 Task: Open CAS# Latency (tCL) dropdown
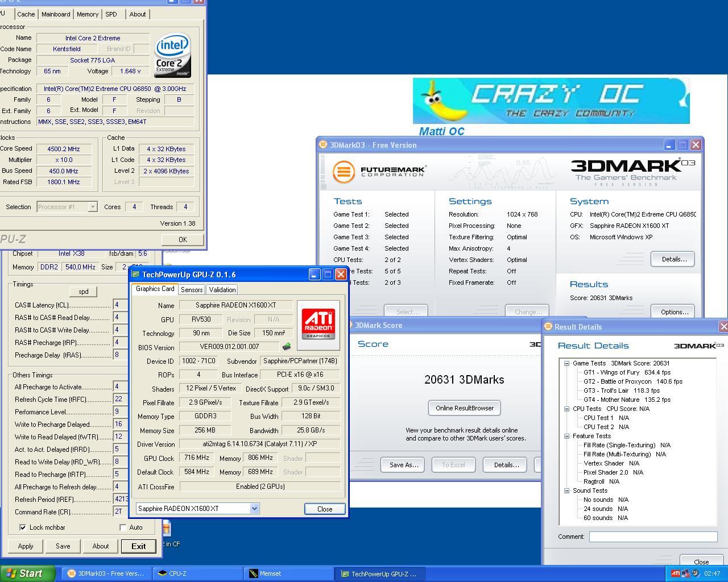[x=120, y=305]
